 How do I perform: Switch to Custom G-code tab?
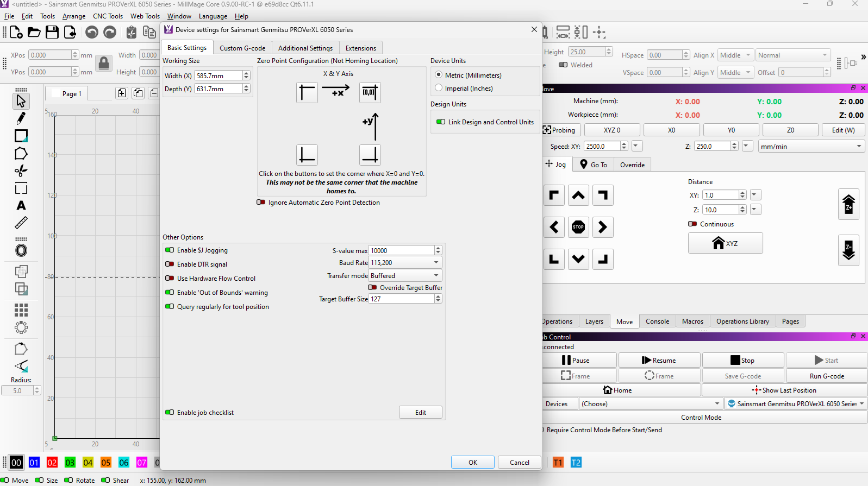(242, 48)
